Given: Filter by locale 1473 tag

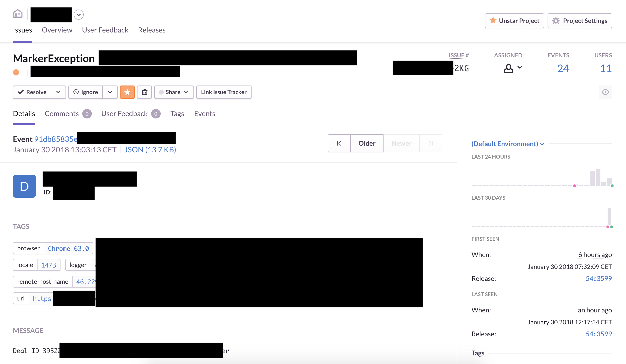Looking at the screenshot, I should pos(49,265).
